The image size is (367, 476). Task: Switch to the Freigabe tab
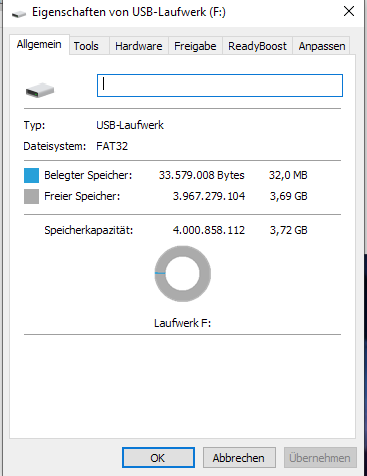tap(195, 46)
